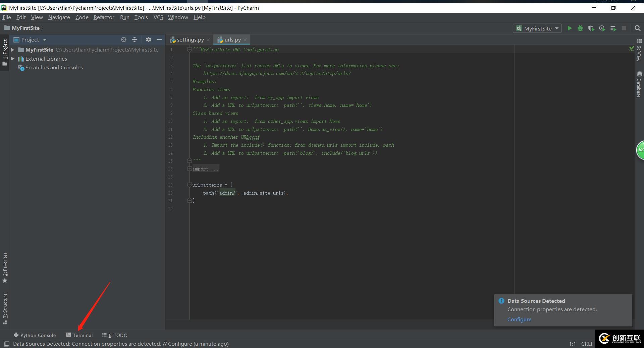Collapse the docstring fold on line 1
The width and height of the screenshot is (644, 348).
(189, 50)
